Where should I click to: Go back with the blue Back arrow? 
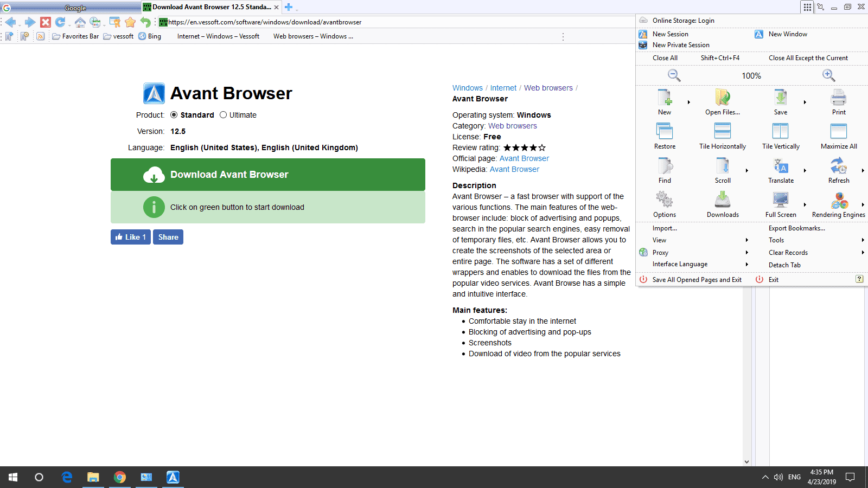point(11,22)
